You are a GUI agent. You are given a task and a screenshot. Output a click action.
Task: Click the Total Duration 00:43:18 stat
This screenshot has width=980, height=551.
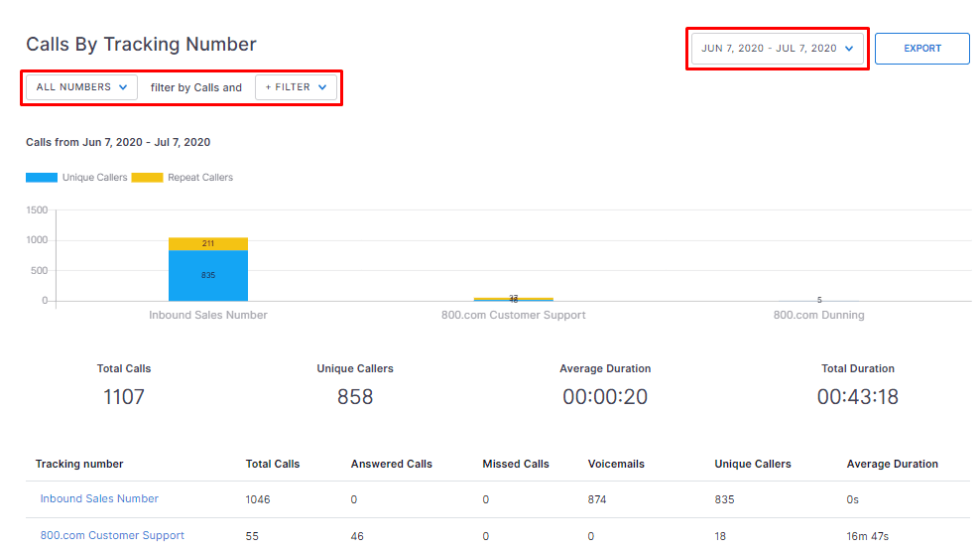857,397
